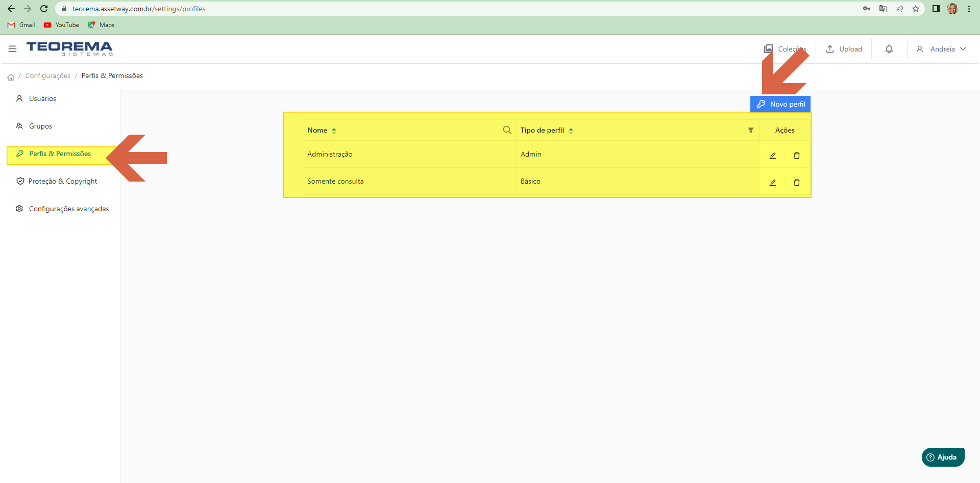Go to home via breadcrumb house icon
The image size is (980, 483).
tap(11, 77)
